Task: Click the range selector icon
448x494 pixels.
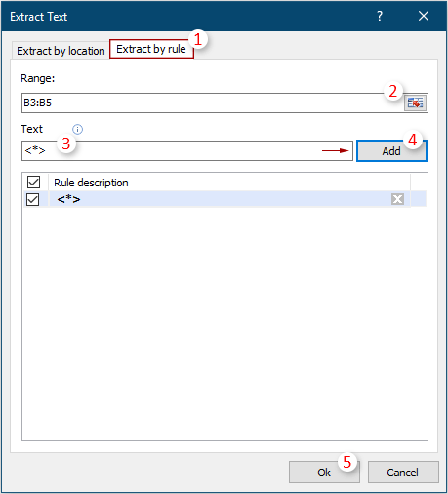Action: (x=416, y=103)
